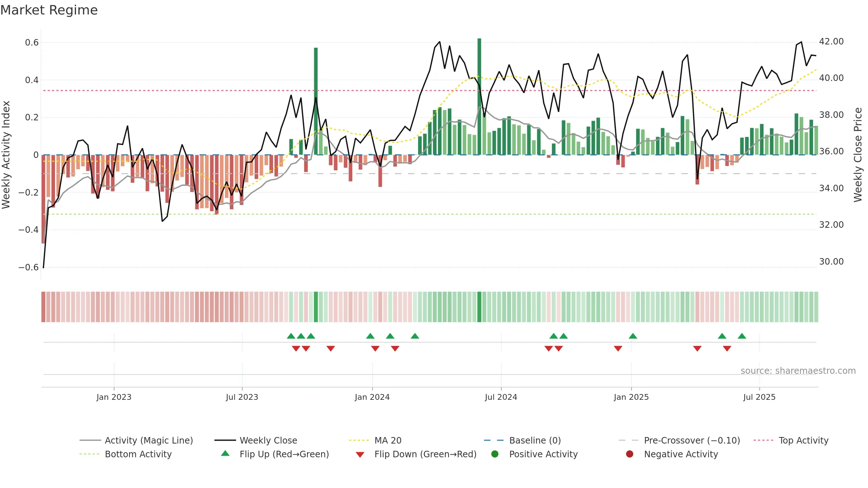Screen dimensions: 868x488
Task: Click the 42.00 price axis tick
Action: [x=831, y=42]
